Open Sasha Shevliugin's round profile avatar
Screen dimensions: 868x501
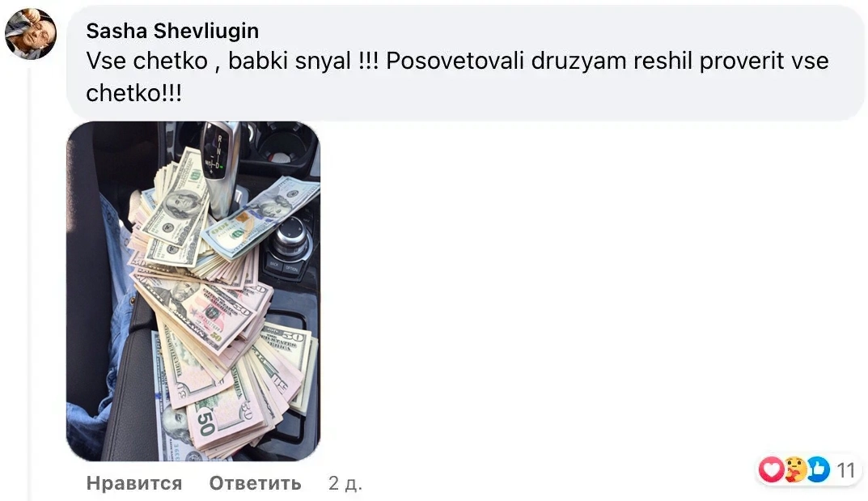coord(31,34)
